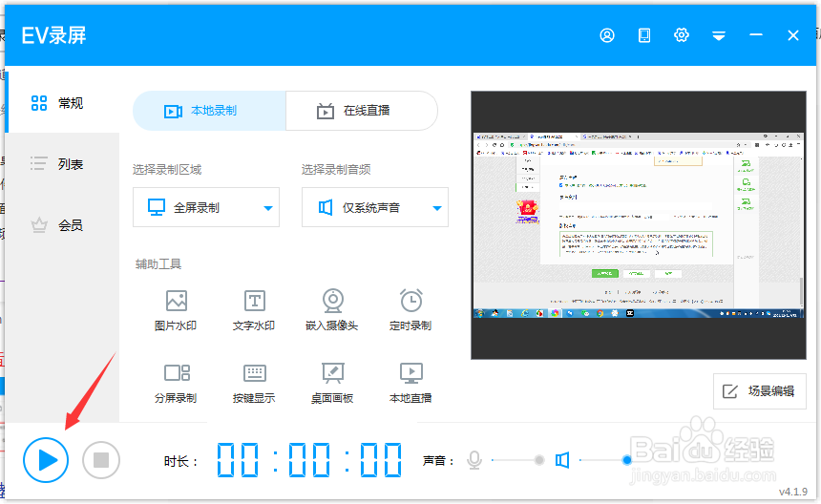The height and width of the screenshot is (504, 821).
Task: Click the microphone icon next to 声音
Action: (x=474, y=460)
